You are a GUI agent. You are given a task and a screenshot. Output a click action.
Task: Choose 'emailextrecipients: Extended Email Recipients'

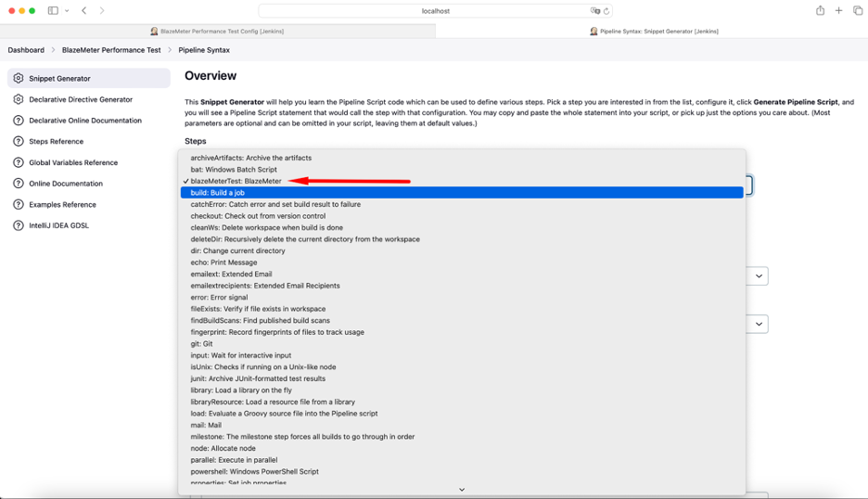pyautogui.click(x=462, y=286)
